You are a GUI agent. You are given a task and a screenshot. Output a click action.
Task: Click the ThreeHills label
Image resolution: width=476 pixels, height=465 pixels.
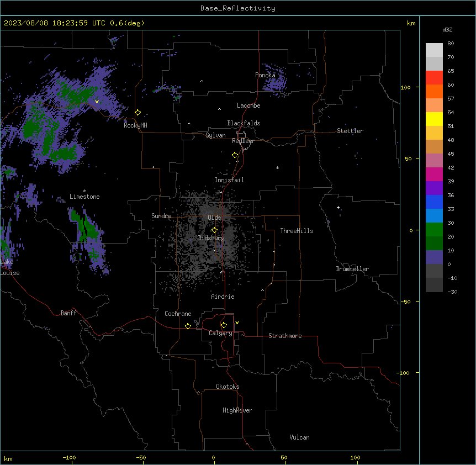click(x=297, y=231)
